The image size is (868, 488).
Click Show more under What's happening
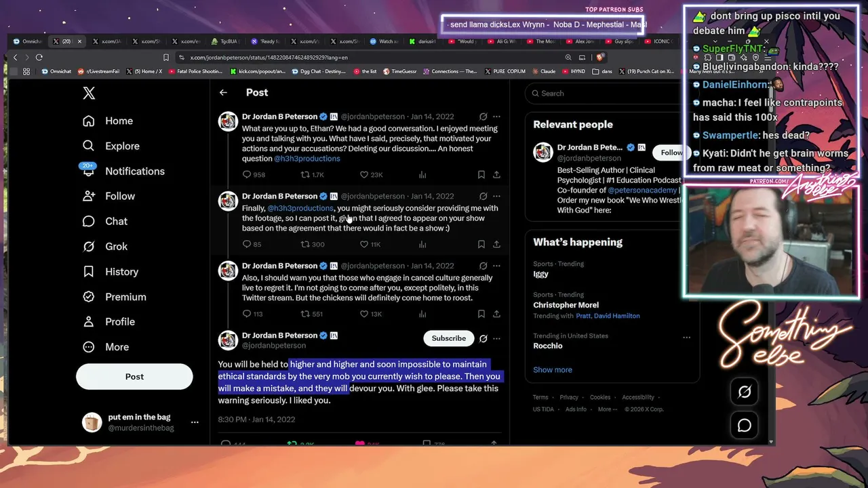(553, 369)
